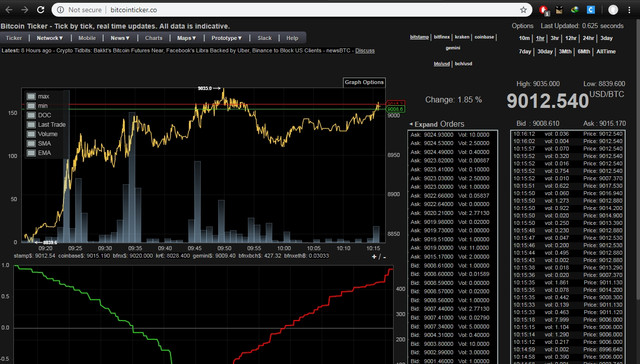
Task: Open the browser extension right of the red badge icon
Action: (559, 10)
